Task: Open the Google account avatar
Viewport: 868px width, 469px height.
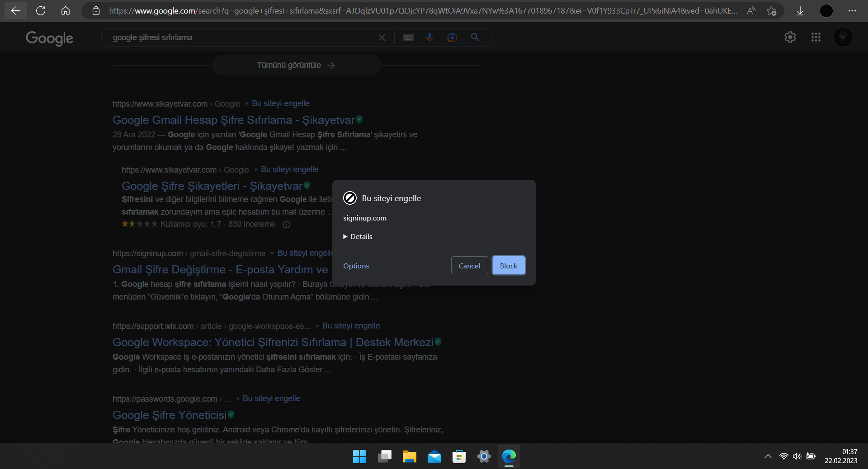Action: (843, 37)
